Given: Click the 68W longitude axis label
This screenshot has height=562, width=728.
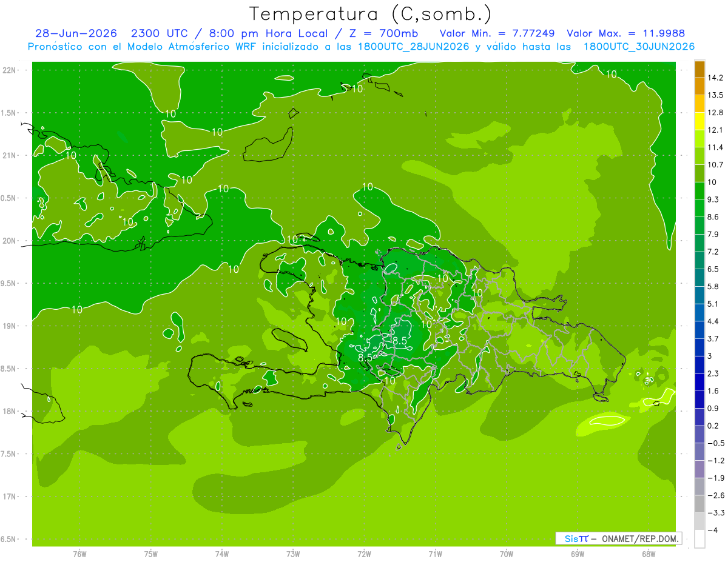Looking at the screenshot, I should tap(648, 554).
